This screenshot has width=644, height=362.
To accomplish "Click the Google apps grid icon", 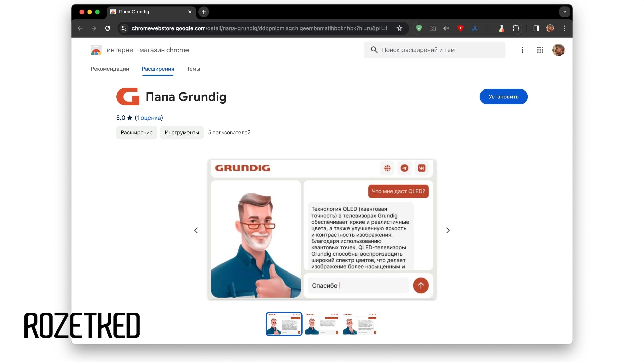I will 540,50.
